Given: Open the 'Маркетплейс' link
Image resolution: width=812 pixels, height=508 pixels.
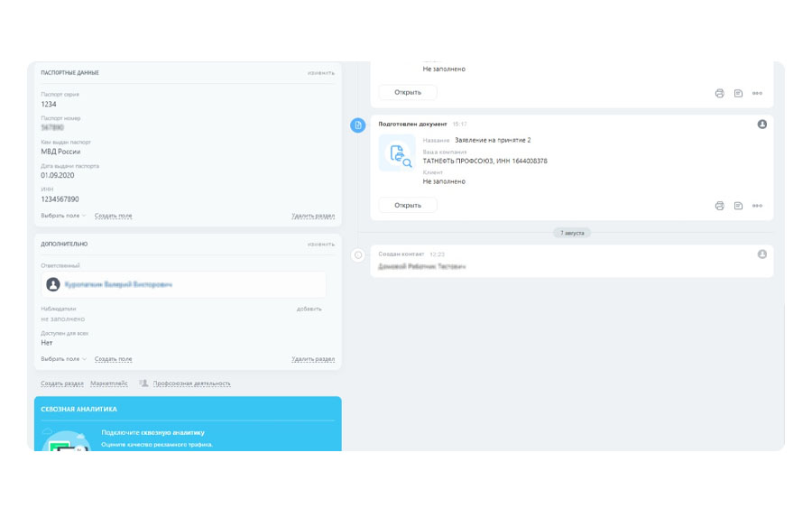Looking at the screenshot, I should (109, 383).
